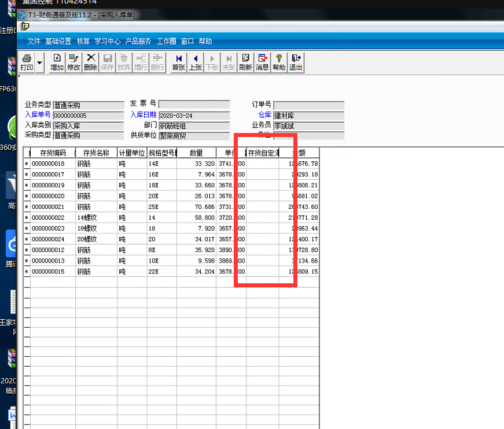Image resolution: width=504 pixels, height=429 pixels.
Task: Open the 帮助 menu in the menu bar
Action: tap(205, 42)
